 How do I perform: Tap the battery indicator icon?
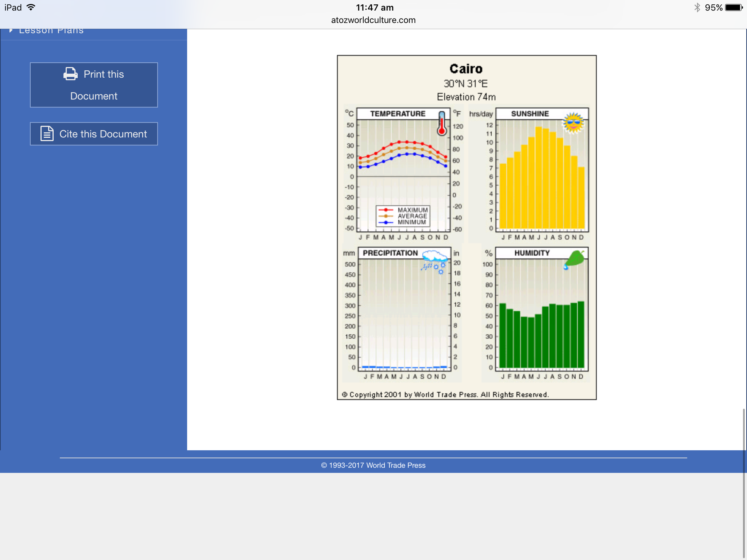734,7
